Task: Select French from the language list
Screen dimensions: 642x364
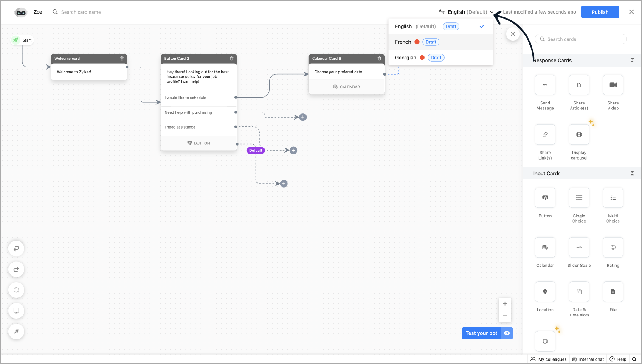Action: pos(403,42)
